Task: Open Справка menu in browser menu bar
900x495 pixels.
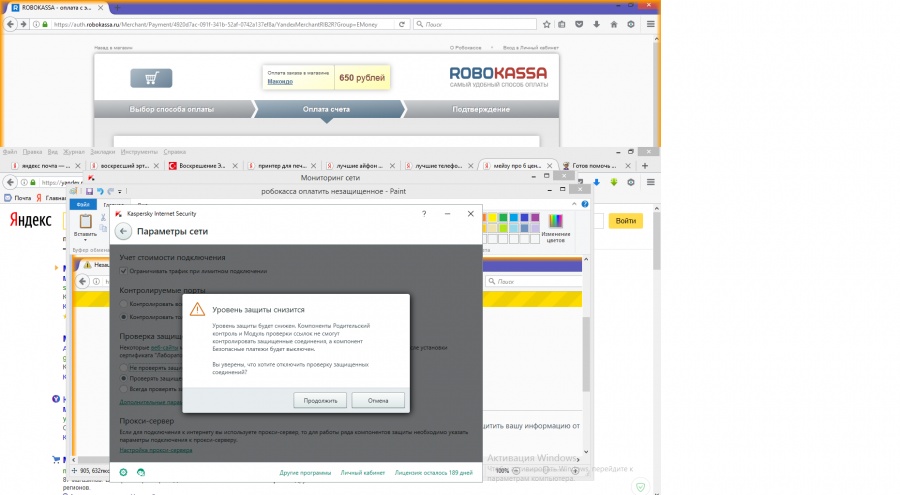Action: click(x=174, y=152)
